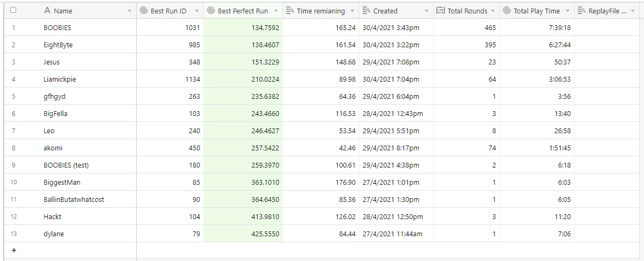Select Total Rounds cell 74

pyautogui.click(x=466, y=148)
